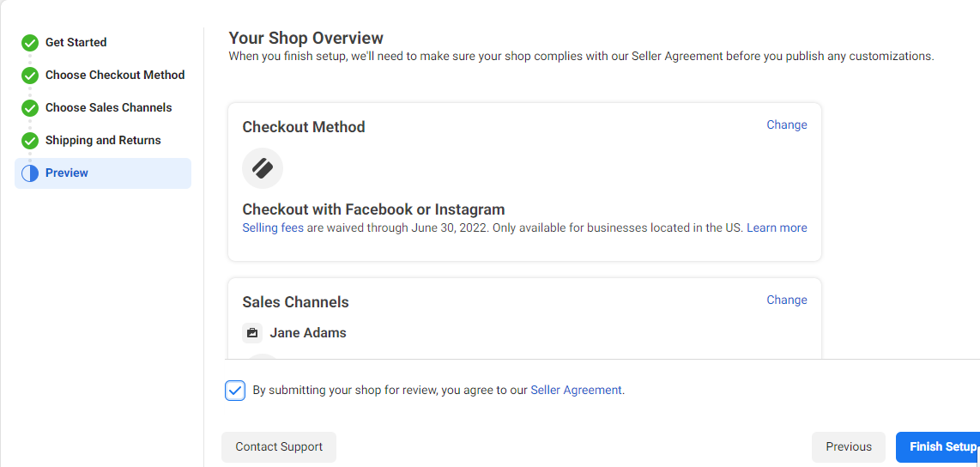The image size is (980, 467).
Task: Click the Contact Support button
Action: click(x=279, y=447)
